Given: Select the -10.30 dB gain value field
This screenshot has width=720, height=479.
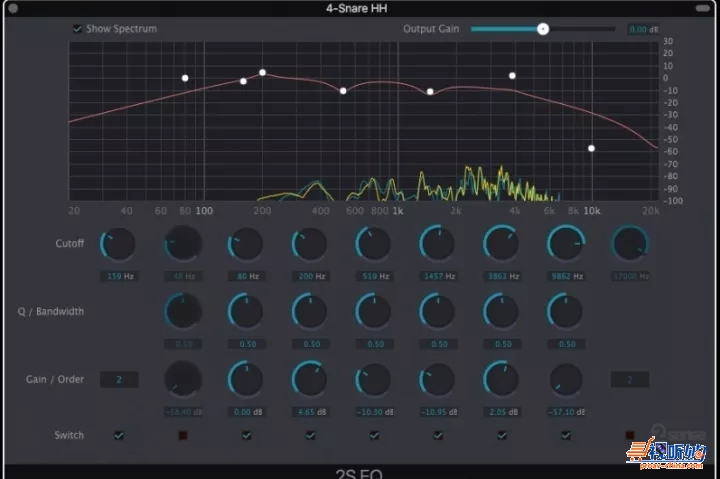Looking at the screenshot, I should pos(375,412).
